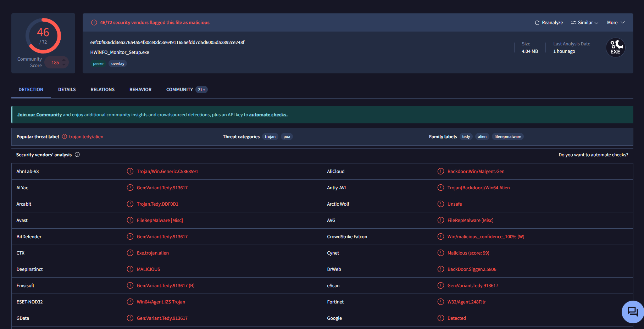Click the Reanalyze refresh icon
644x329 pixels.
pos(537,23)
